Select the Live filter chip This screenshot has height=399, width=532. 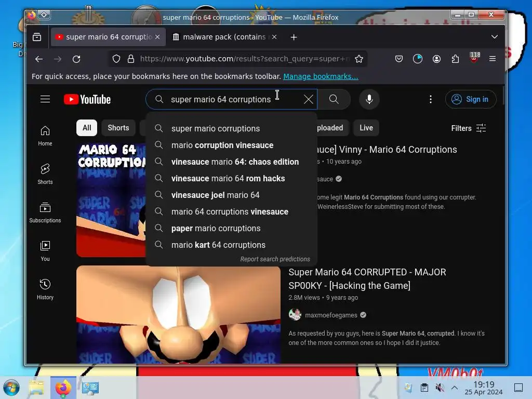click(366, 128)
